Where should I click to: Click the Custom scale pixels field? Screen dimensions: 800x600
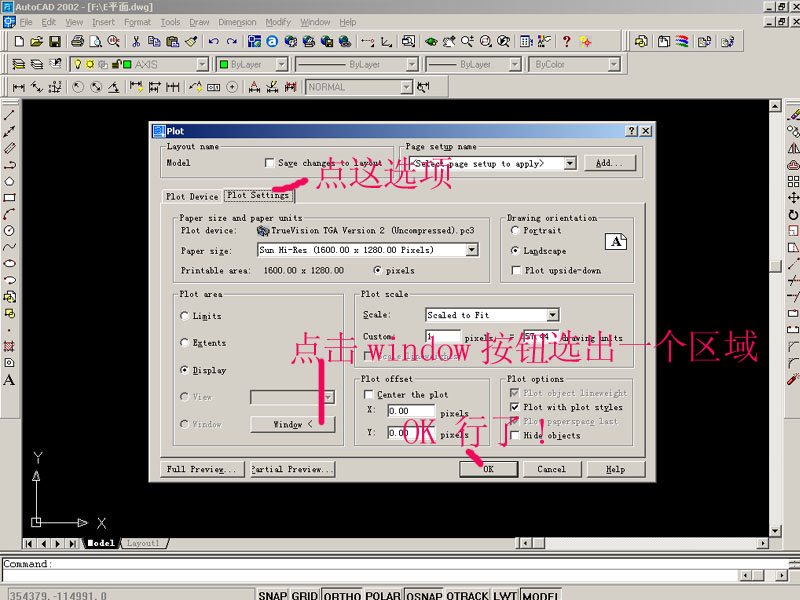coord(442,337)
